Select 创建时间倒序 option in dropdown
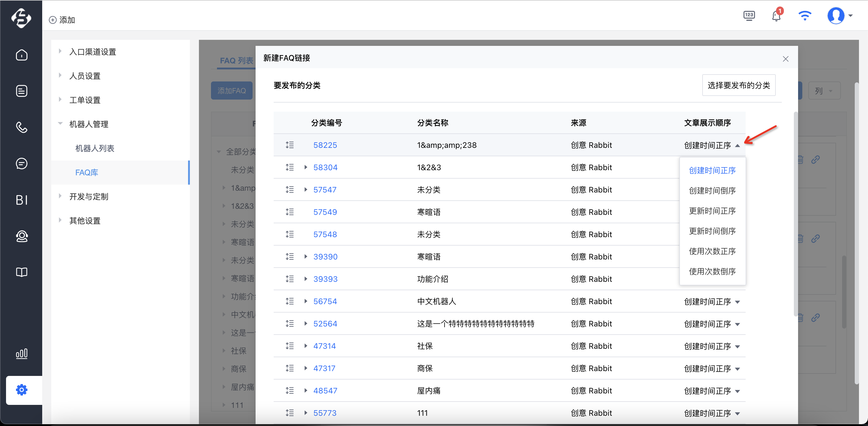This screenshot has width=868, height=426. tap(712, 191)
